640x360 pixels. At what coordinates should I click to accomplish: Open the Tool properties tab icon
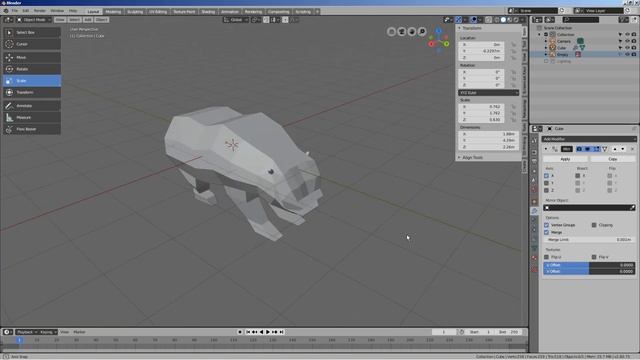click(x=534, y=140)
